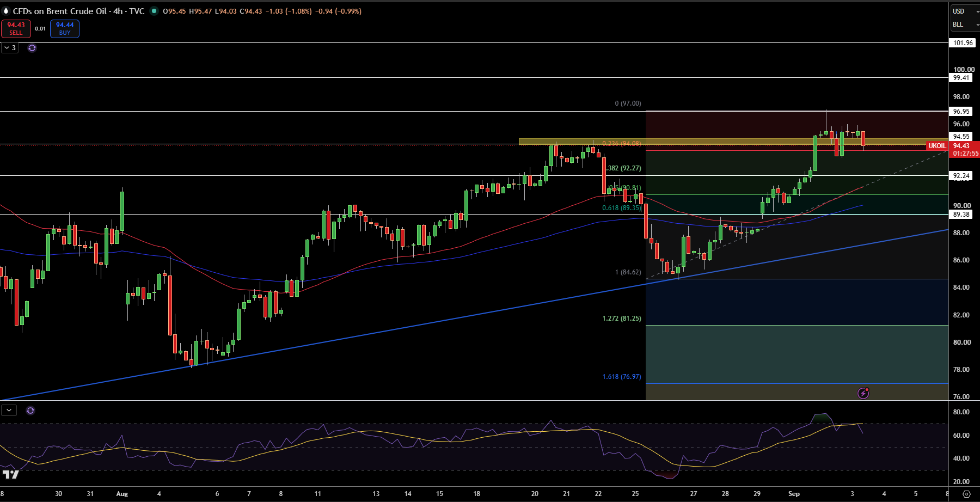
Task: Click the CFDs on Brent Crude Oil title
Action: click(78, 11)
